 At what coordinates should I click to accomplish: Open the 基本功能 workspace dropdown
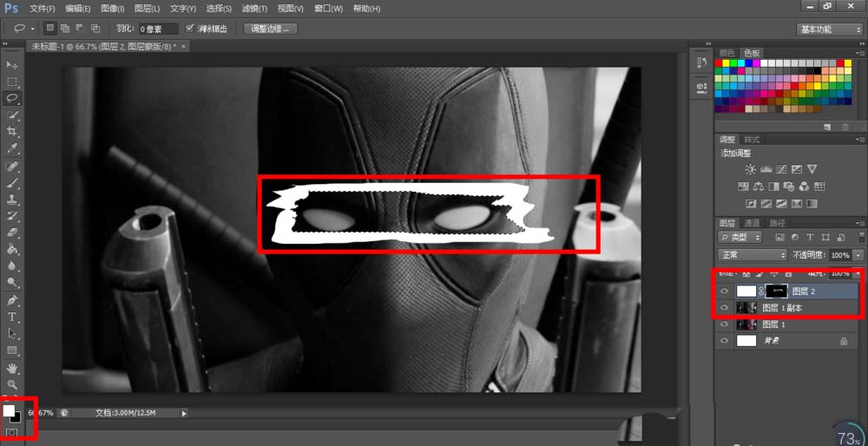[x=829, y=29]
